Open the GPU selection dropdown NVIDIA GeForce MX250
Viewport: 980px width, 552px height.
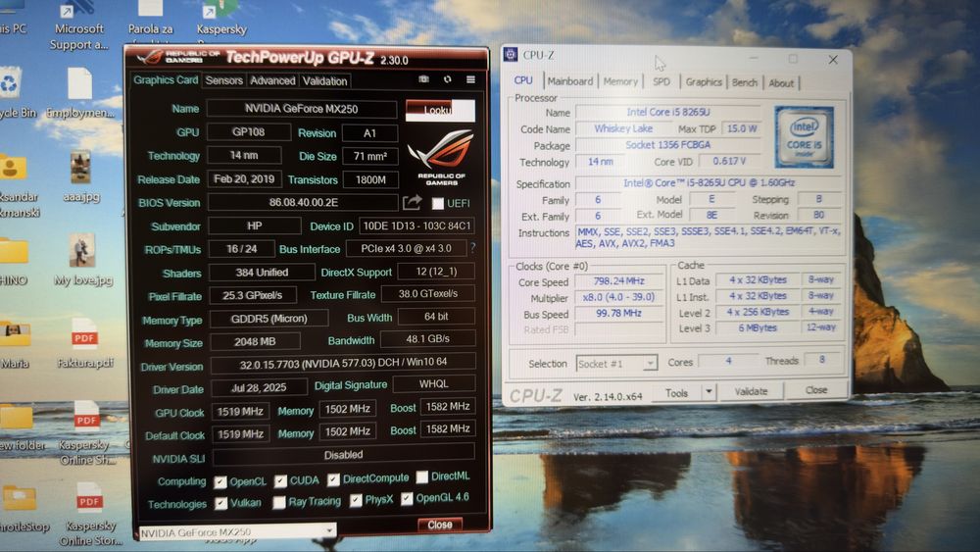237,532
